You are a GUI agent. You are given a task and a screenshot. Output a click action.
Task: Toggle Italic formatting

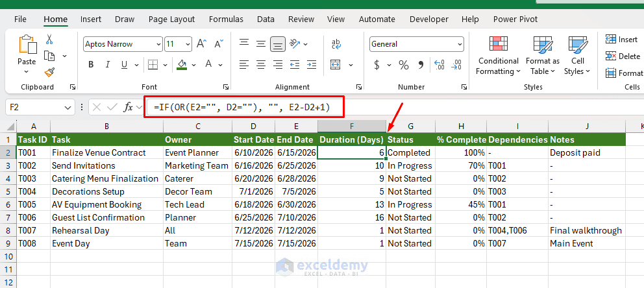pos(108,64)
